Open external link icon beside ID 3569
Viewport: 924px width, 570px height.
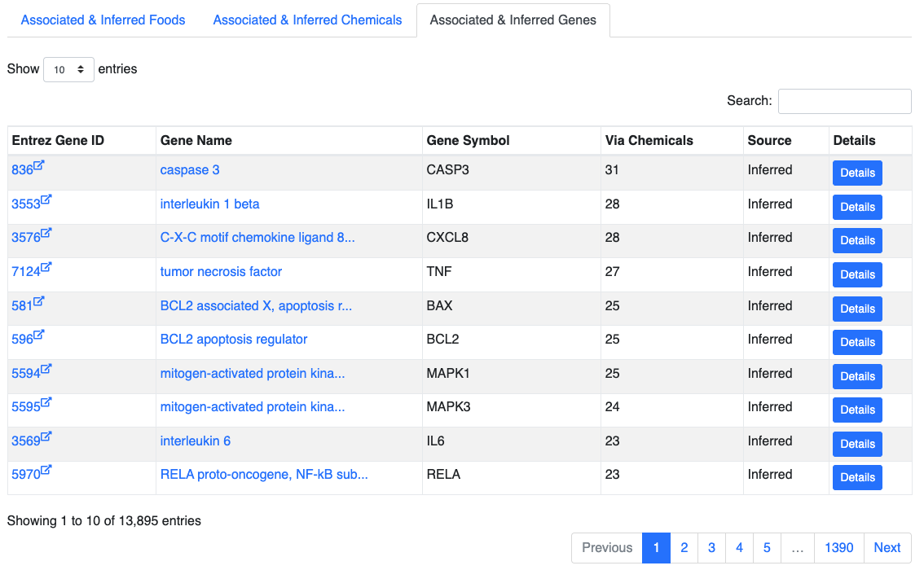tap(46, 437)
